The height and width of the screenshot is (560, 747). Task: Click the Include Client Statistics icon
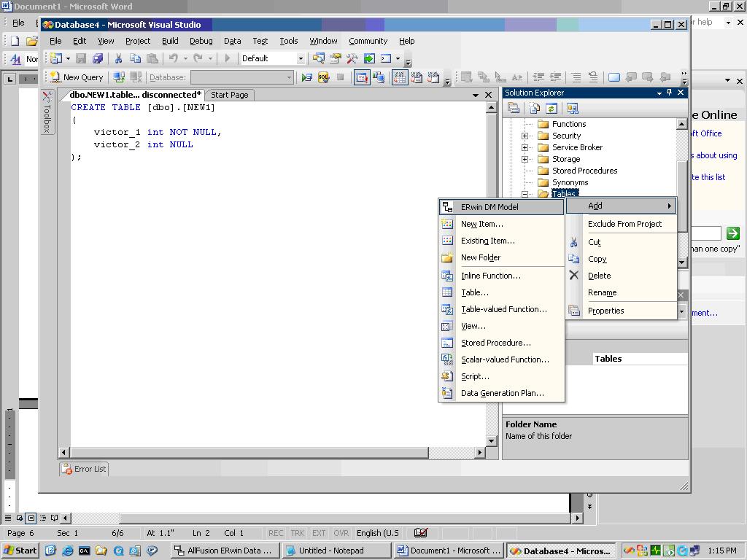pyautogui.click(x=379, y=77)
